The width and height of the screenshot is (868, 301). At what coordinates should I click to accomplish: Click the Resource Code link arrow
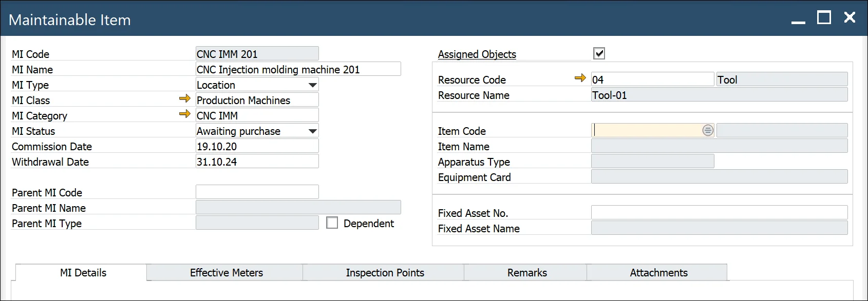[x=580, y=78]
